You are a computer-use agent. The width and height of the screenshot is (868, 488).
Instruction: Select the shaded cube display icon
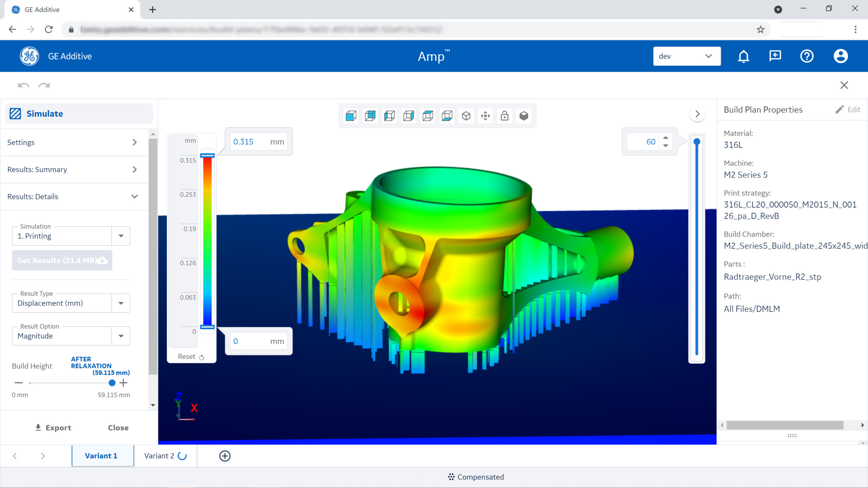524,116
